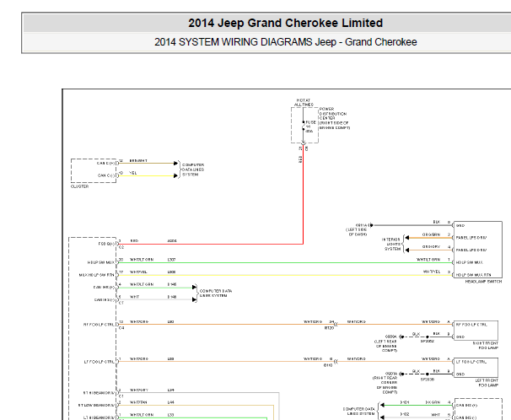Screen dimensions: 511x420
Task: Select the "GND" pin in the headlamp switch
Action: (460, 225)
